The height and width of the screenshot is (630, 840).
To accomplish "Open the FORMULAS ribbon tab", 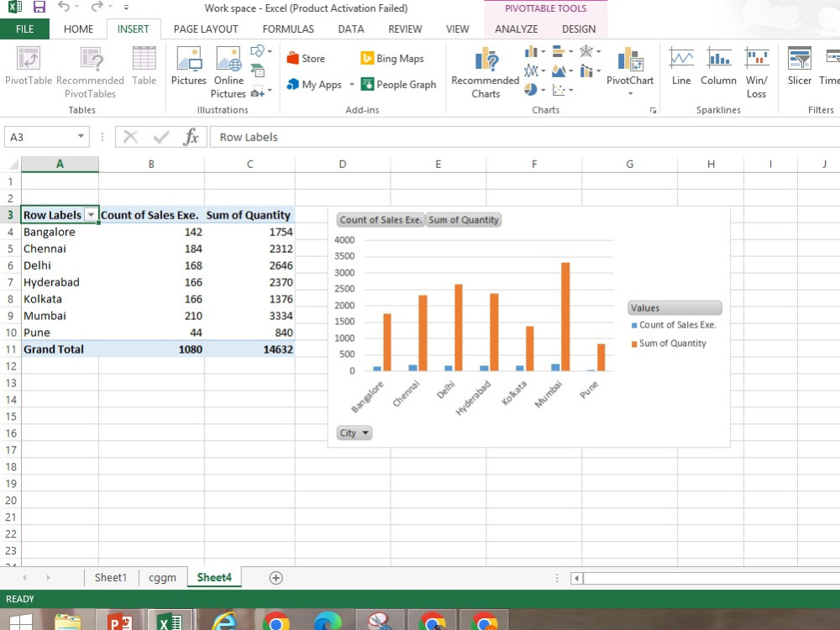I will pyautogui.click(x=288, y=28).
